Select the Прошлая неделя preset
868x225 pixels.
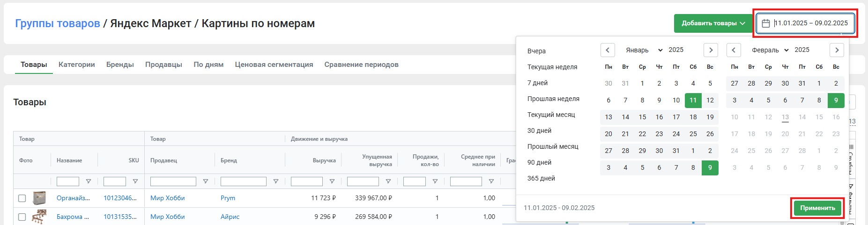pos(553,99)
